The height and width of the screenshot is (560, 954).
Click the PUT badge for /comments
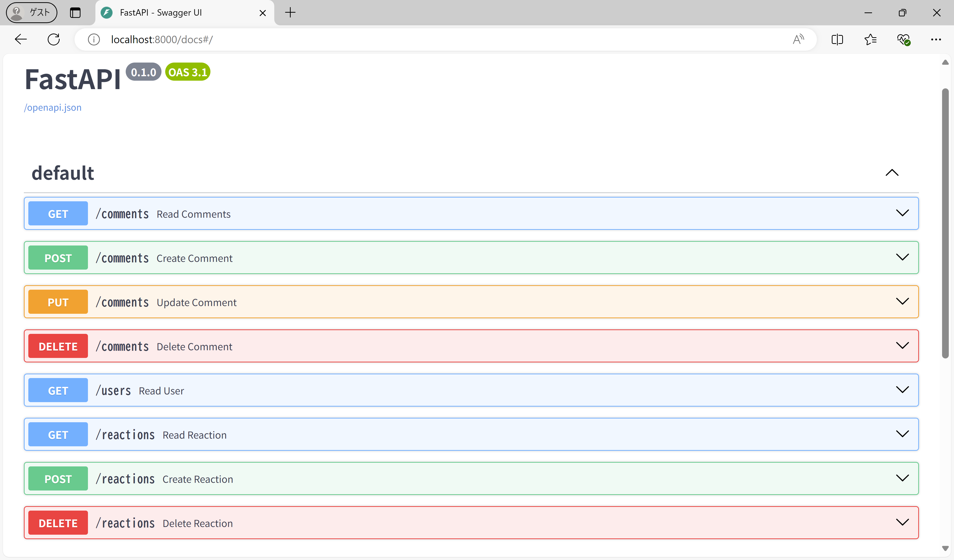pyautogui.click(x=58, y=302)
